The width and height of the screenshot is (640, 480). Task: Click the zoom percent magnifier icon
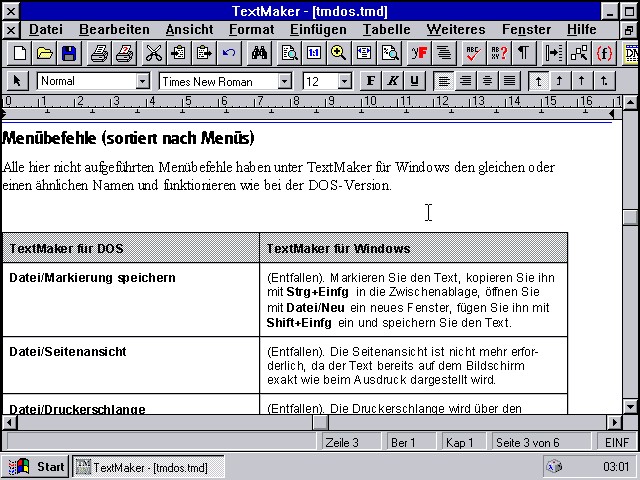click(389, 53)
